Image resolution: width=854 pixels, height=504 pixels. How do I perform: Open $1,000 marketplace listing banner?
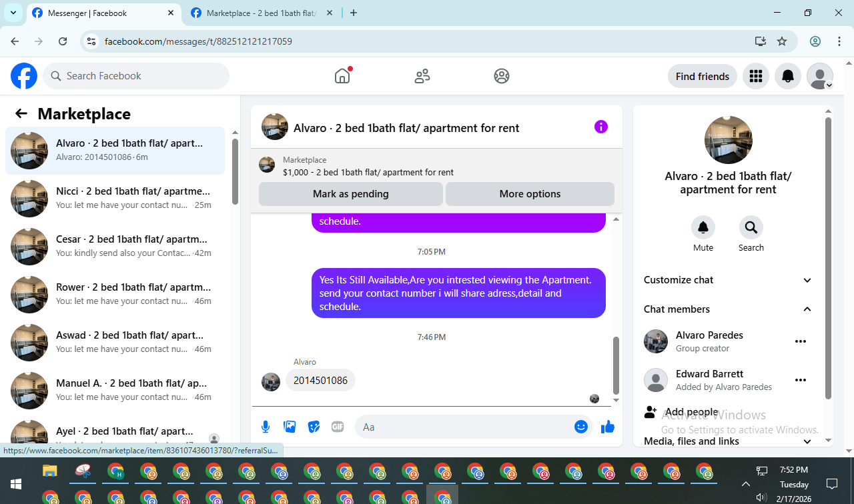[x=436, y=165]
